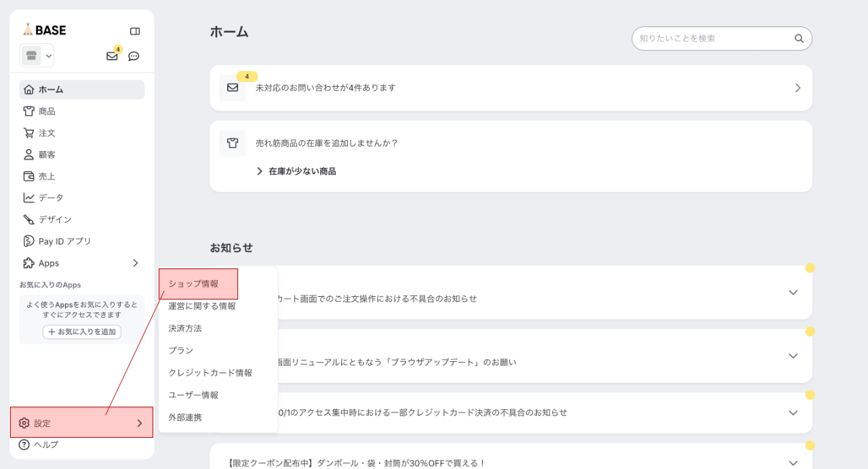This screenshot has width=868, height=469.
Task: Collapse the sidebar panel icon
Action: (135, 31)
